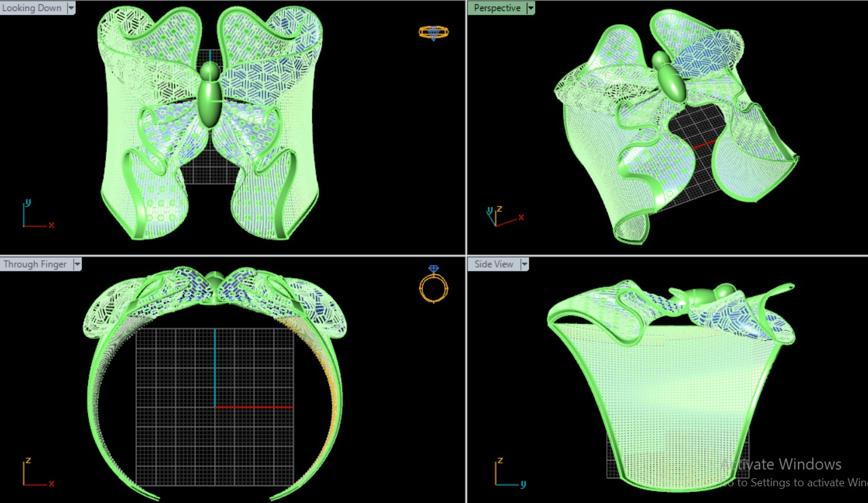Click the XYZ axis indicator in Perspective viewport

[x=500, y=217]
